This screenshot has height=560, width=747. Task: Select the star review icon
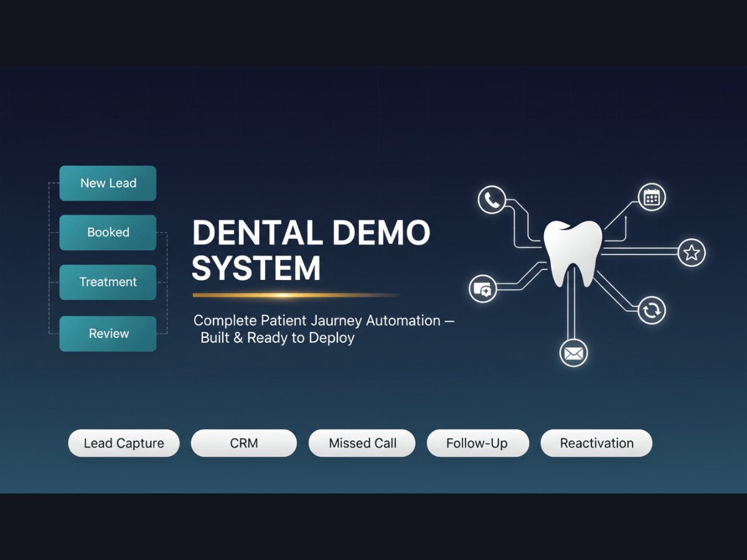[692, 253]
